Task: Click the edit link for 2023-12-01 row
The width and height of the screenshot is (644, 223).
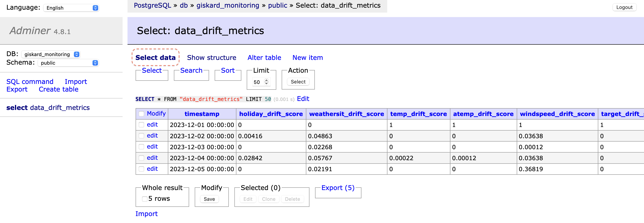Action: tap(152, 125)
